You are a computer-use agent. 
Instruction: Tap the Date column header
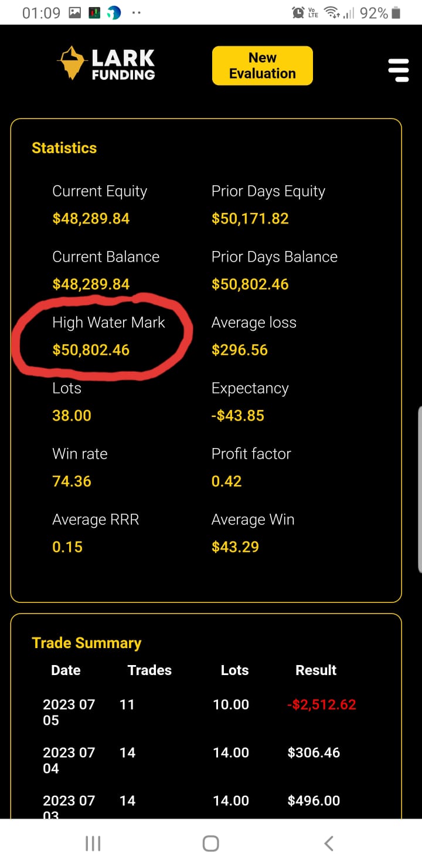(66, 670)
